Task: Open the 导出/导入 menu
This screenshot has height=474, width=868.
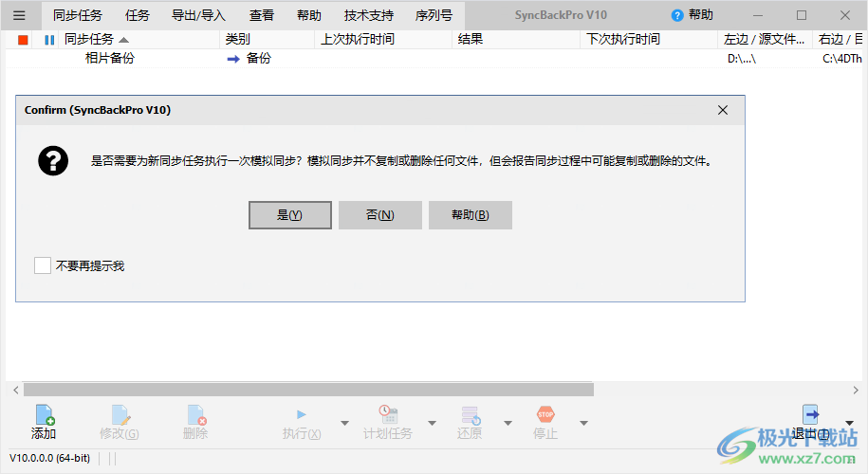Action: tap(198, 15)
